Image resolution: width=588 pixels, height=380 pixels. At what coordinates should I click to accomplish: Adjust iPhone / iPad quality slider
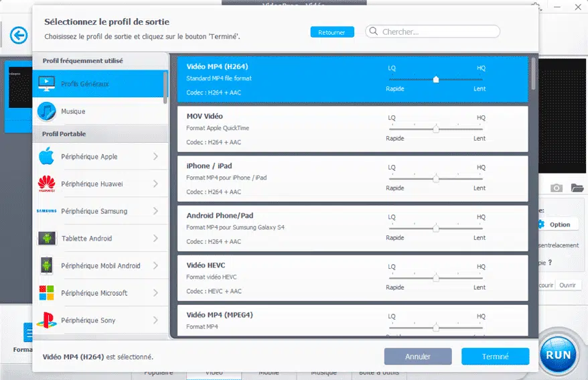click(436, 178)
